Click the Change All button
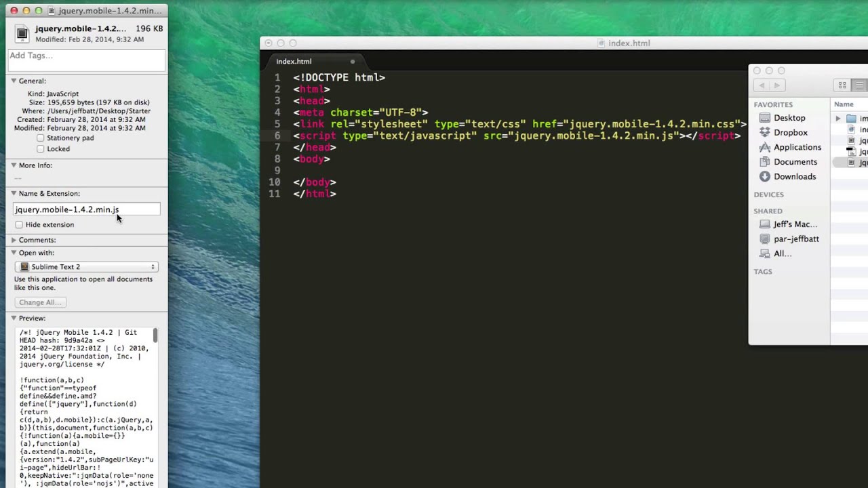 41,302
